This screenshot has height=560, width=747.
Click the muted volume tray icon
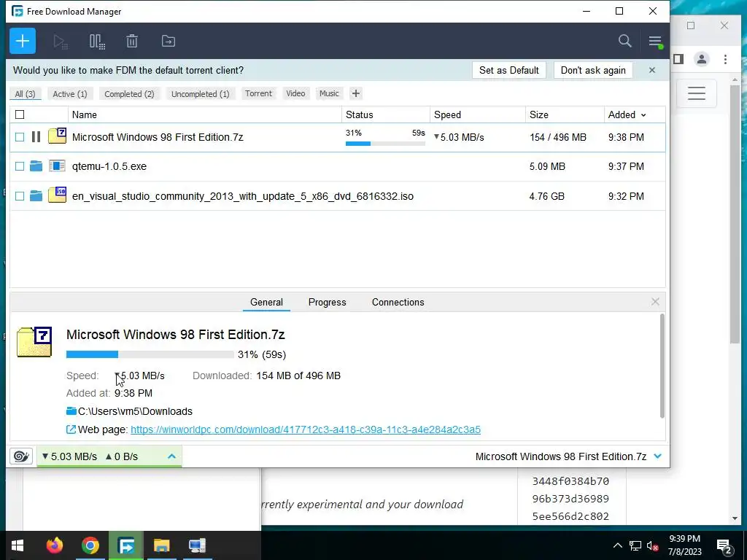[652, 545]
